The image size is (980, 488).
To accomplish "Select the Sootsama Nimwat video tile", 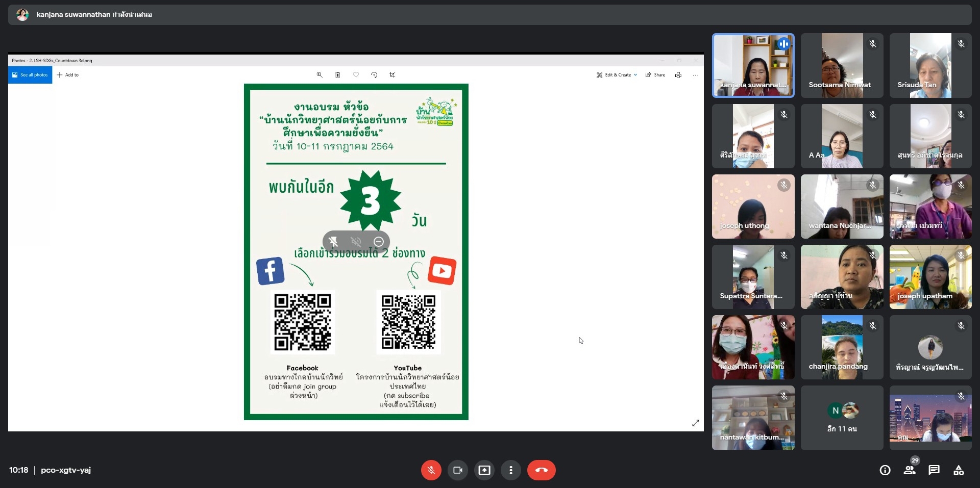I will (842, 66).
